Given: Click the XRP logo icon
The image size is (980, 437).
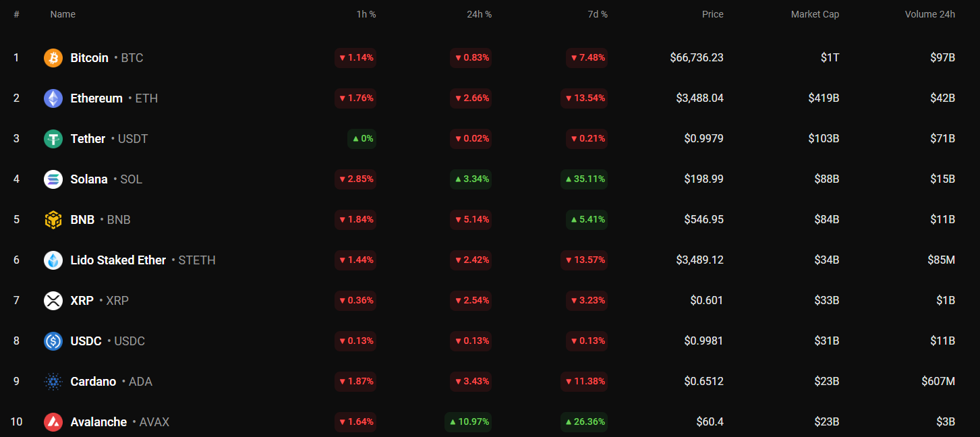Looking at the screenshot, I should pos(53,301).
